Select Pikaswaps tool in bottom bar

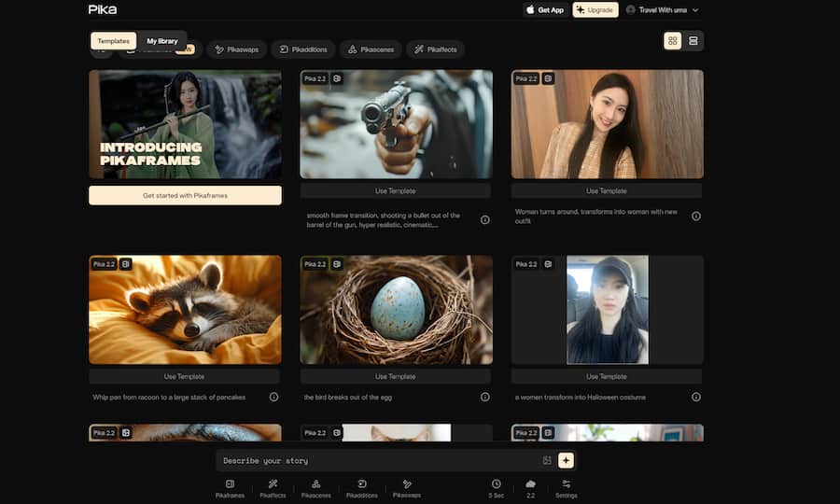click(407, 488)
